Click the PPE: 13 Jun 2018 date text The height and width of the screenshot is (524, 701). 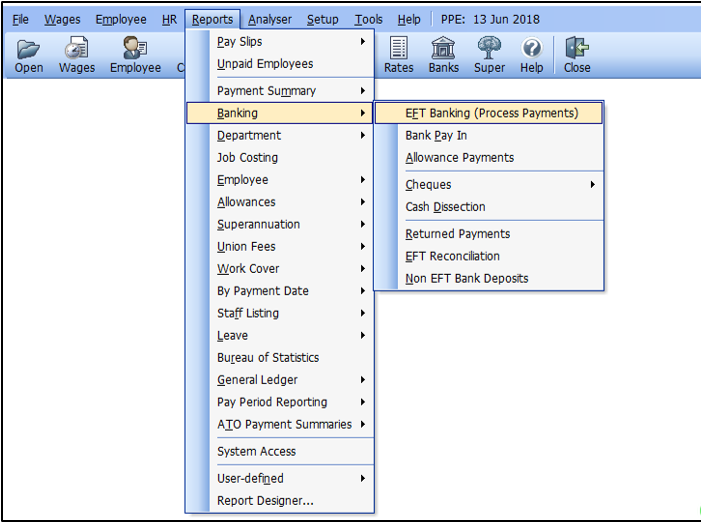490,20
